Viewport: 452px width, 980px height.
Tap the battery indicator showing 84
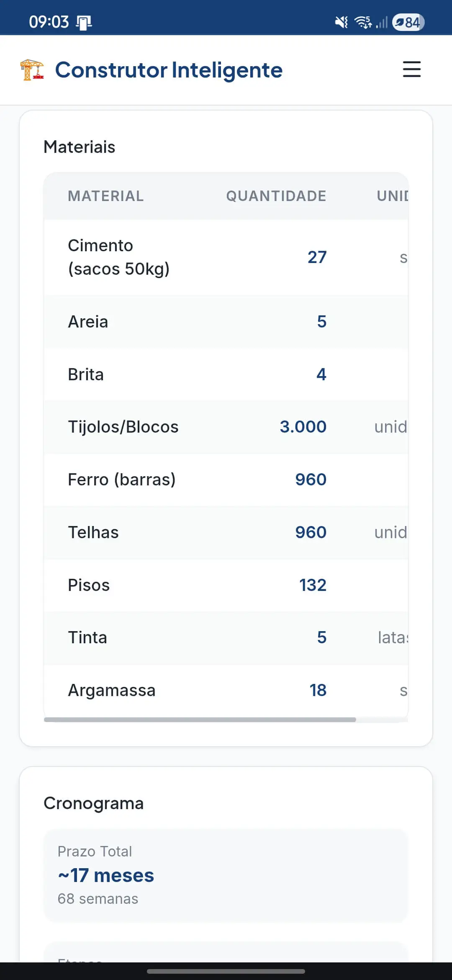pyautogui.click(x=408, y=22)
